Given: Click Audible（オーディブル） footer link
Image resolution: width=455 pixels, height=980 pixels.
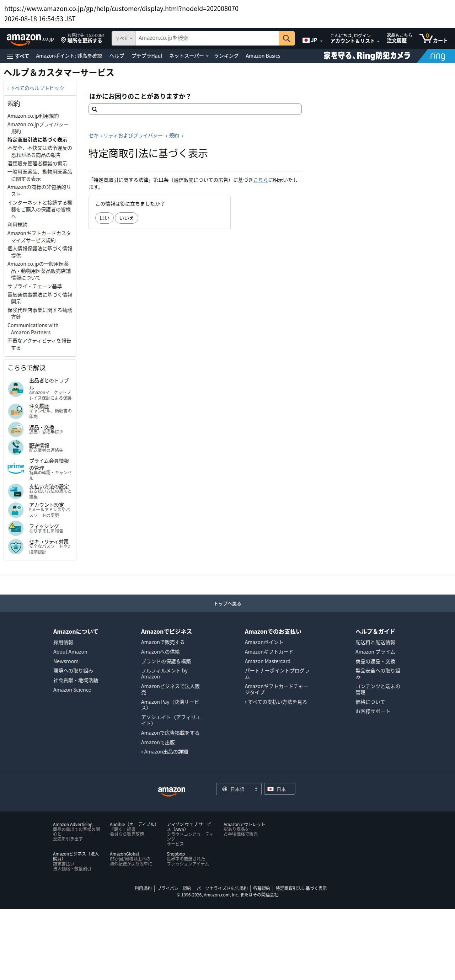Looking at the screenshot, I should click(133, 824).
